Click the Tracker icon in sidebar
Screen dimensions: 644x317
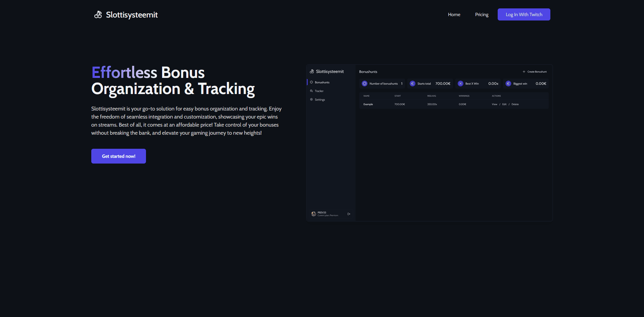pos(311,91)
